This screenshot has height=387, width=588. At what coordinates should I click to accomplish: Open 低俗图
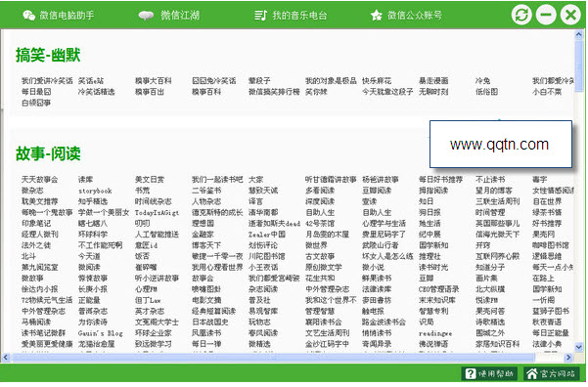[x=486, y=92]
